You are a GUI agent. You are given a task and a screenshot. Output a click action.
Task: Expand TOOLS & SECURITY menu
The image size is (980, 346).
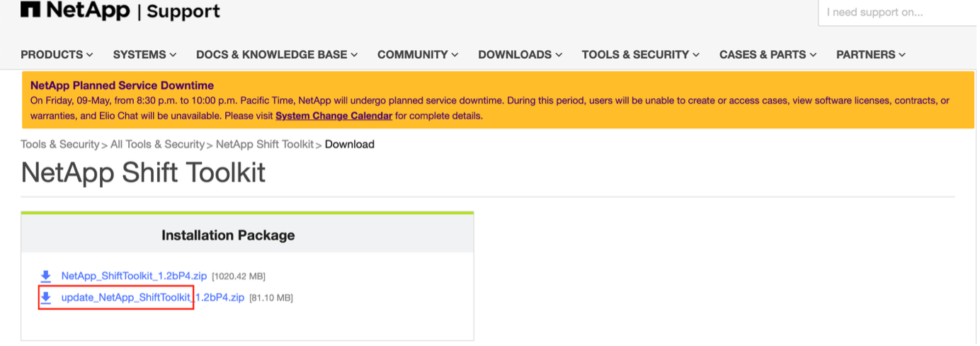[641, 55]
